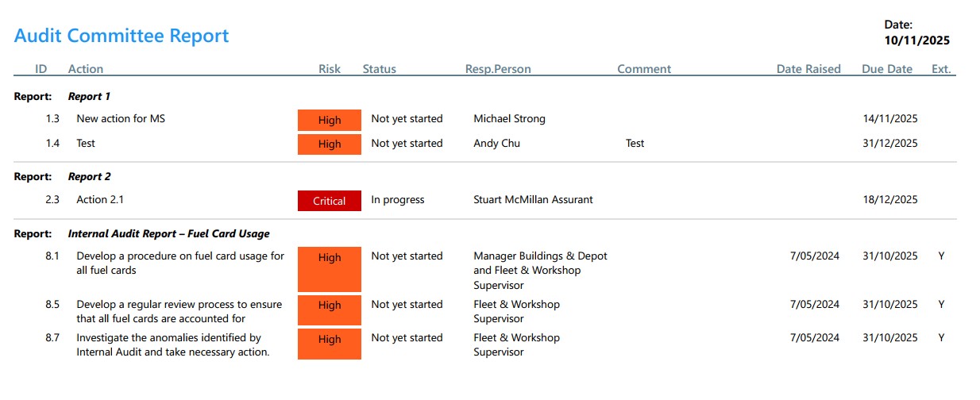Click the Comment column header
This screenshot has height=400, width=980.
tap(644, 69)
